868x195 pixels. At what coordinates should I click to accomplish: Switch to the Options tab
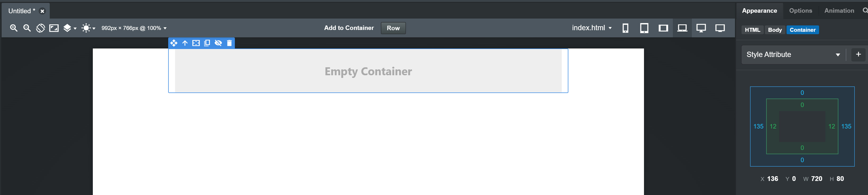click(801, 11)
